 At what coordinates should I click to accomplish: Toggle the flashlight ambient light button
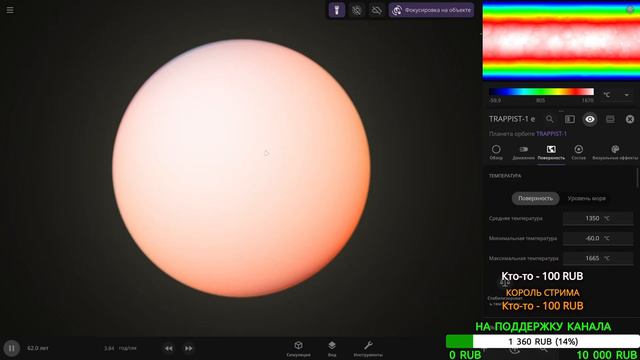[x=337, y=10]
